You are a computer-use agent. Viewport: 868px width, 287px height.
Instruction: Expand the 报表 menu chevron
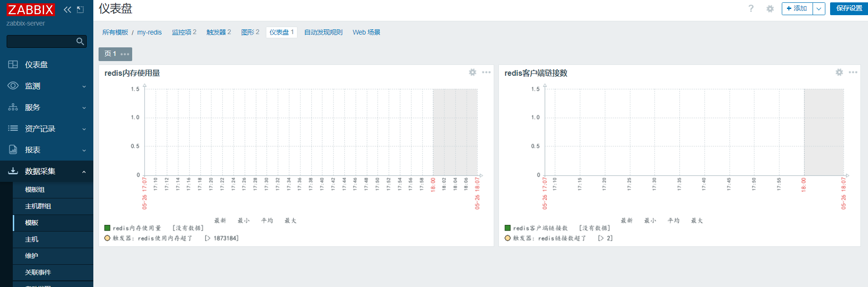tap(84, 150)
